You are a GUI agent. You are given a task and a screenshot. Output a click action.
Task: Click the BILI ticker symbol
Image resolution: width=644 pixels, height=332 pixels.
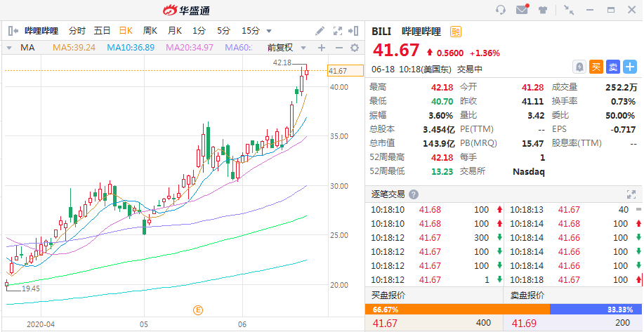[x=381, y=31]
